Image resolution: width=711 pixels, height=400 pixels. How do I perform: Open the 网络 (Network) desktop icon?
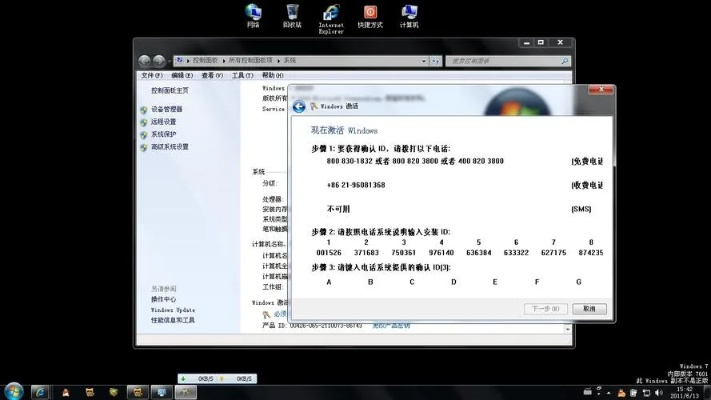pos(254,13)
